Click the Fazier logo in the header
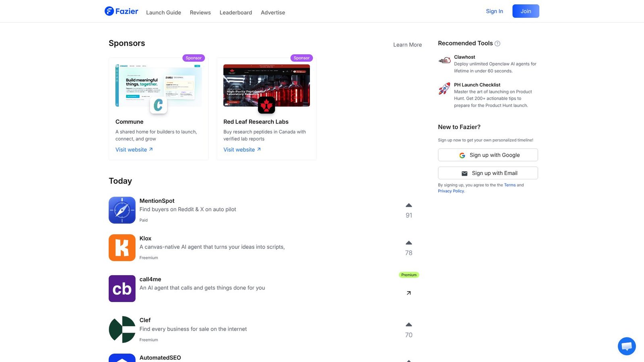Image resolution: width=644 pixels, height=362 pixels. pos(121,11)
